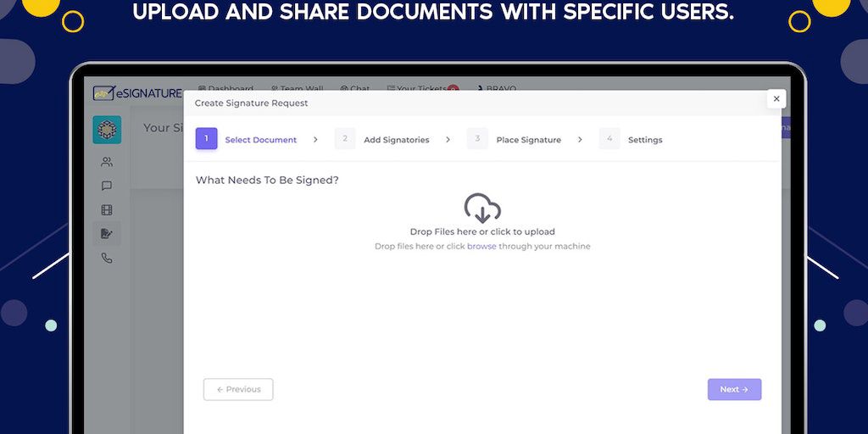Go to the Select Document step
Viewport: 868px width, 434px height.
click(261, 140)
